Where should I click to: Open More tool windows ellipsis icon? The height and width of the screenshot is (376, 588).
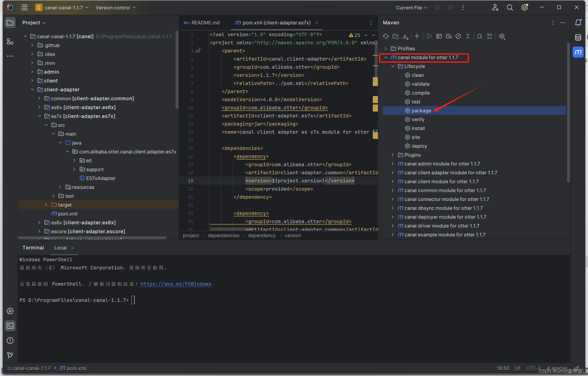(10, 56)
